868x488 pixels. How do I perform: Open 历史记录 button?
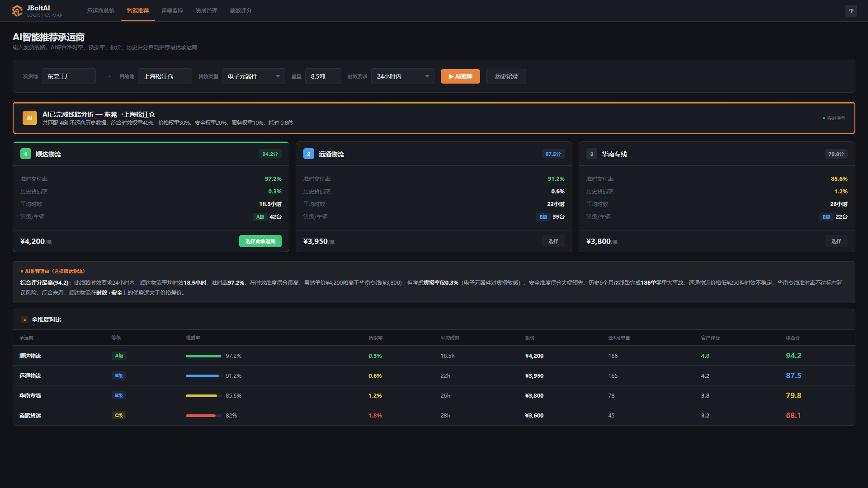[506, 76]
